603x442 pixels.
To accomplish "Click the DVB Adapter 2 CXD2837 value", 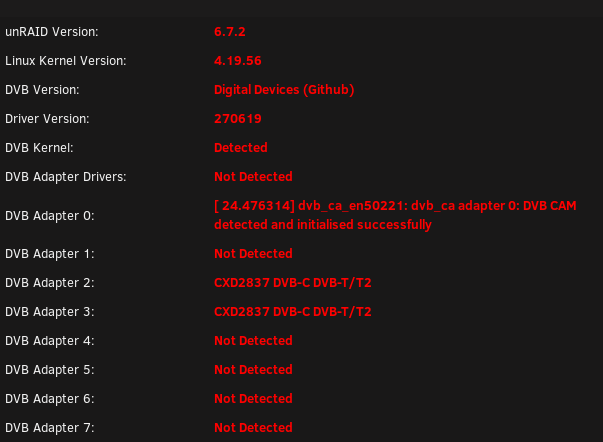I will tap(293, 283).
